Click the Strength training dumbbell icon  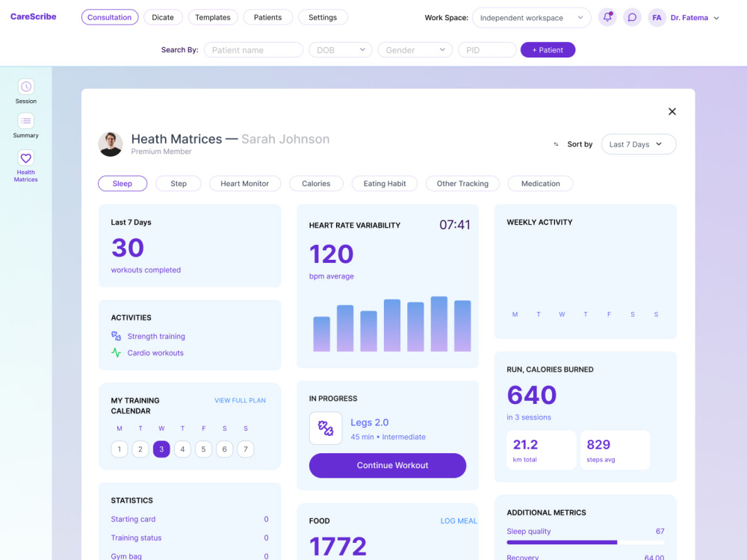tap(116, 336)
